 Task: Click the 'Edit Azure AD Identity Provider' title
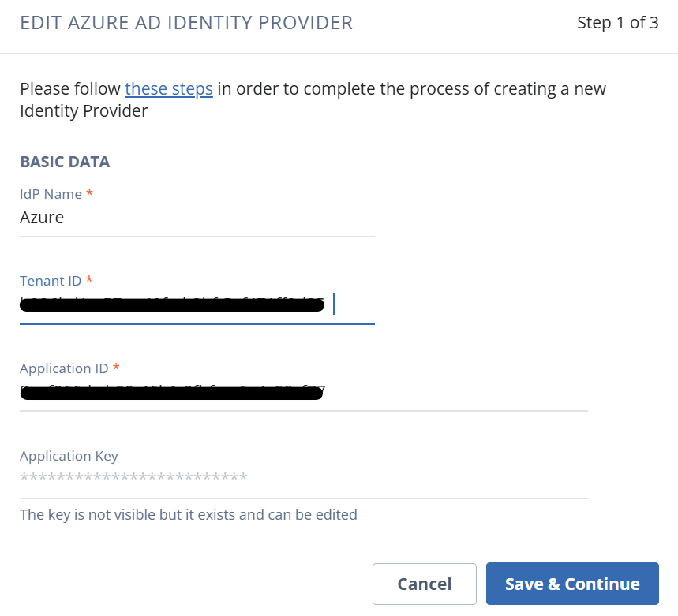click(x=186, y=23)
